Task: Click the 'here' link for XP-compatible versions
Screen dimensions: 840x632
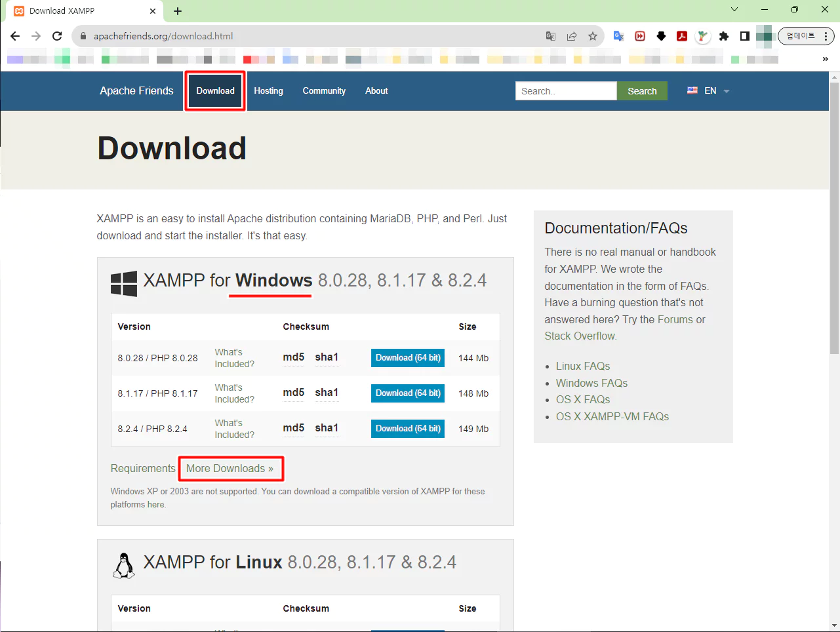Action: pos(156,505)
